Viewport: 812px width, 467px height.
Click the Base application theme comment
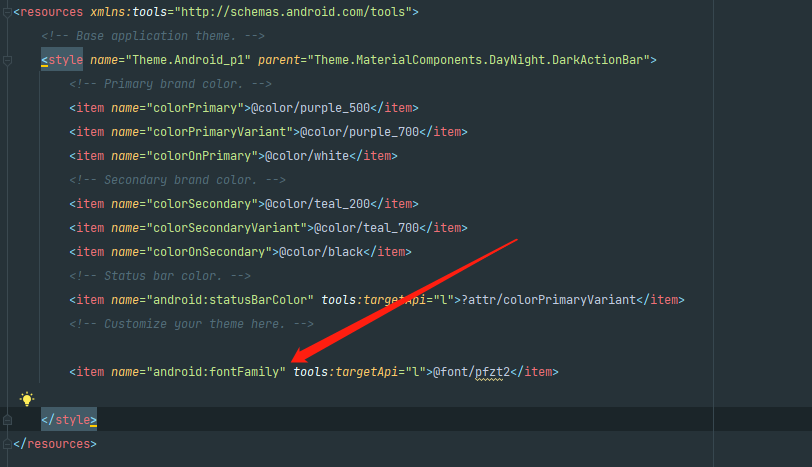(153, 36)
